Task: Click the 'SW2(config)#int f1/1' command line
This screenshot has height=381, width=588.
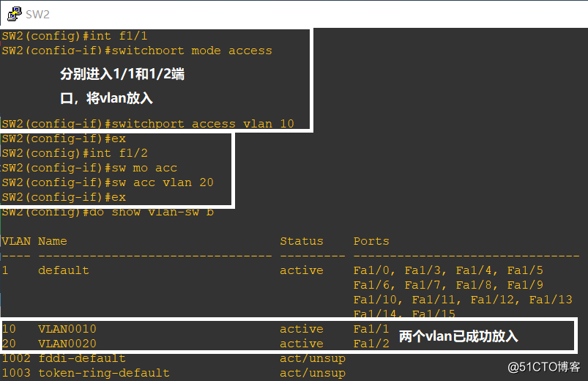Action: tap(75, 36)
